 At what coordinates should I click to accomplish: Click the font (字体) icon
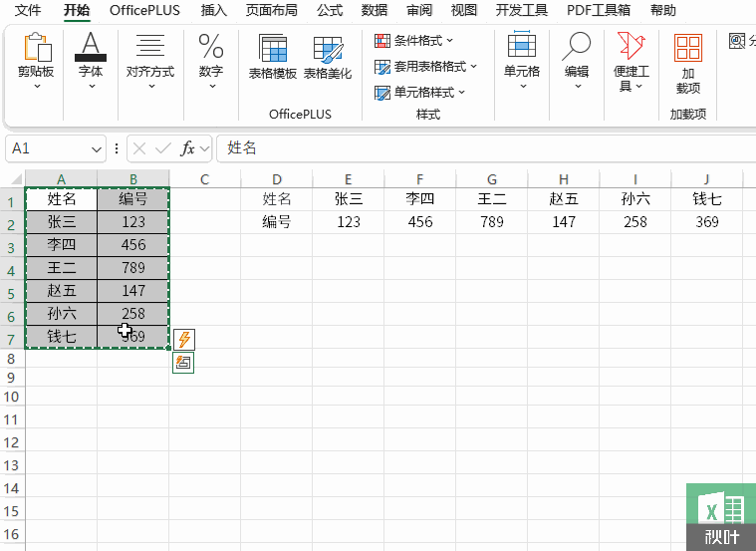[x=91, y=48]
